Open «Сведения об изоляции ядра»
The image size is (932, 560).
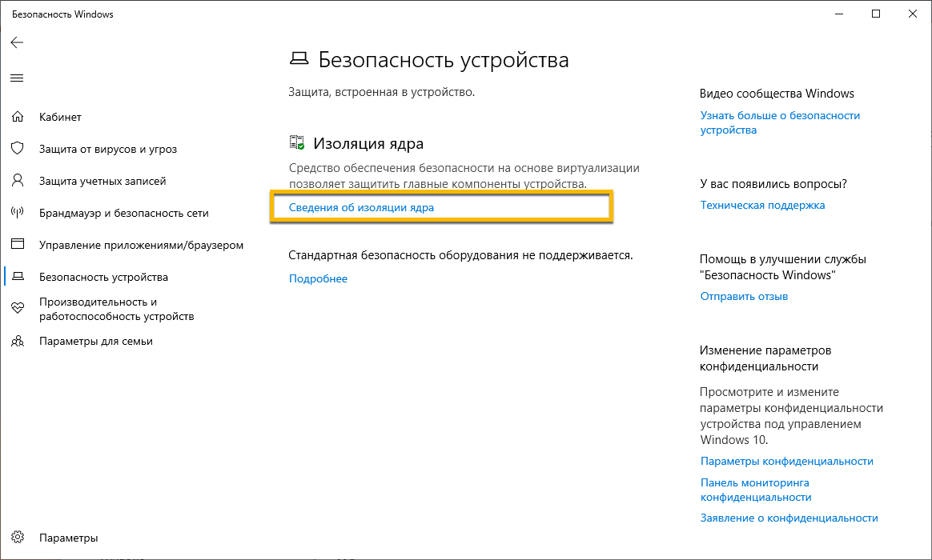(360, 206)
